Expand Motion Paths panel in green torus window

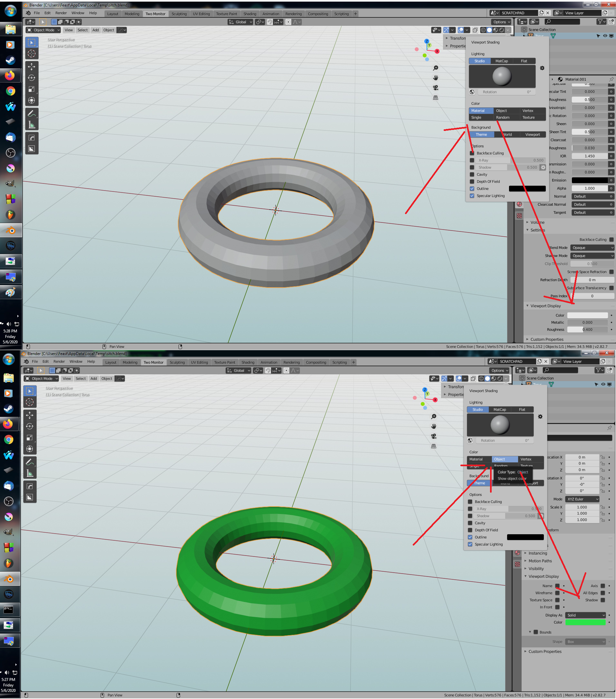540,561
